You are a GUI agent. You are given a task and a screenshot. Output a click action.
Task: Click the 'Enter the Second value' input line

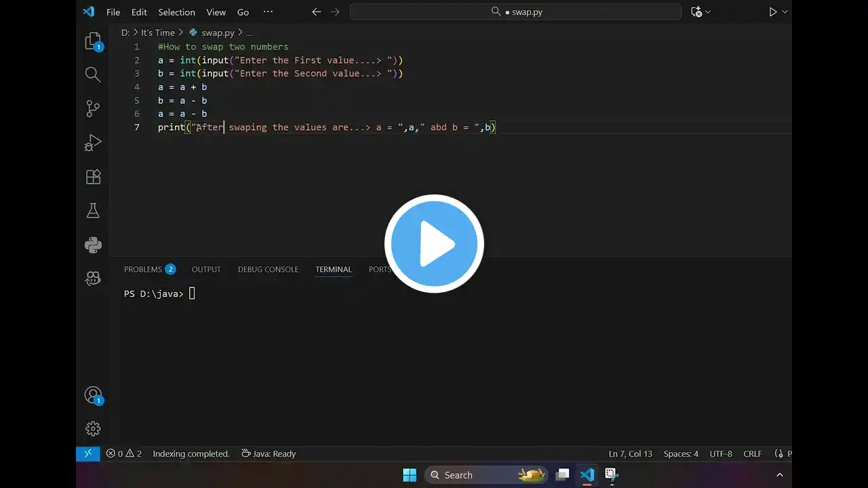tap(280, 73)
